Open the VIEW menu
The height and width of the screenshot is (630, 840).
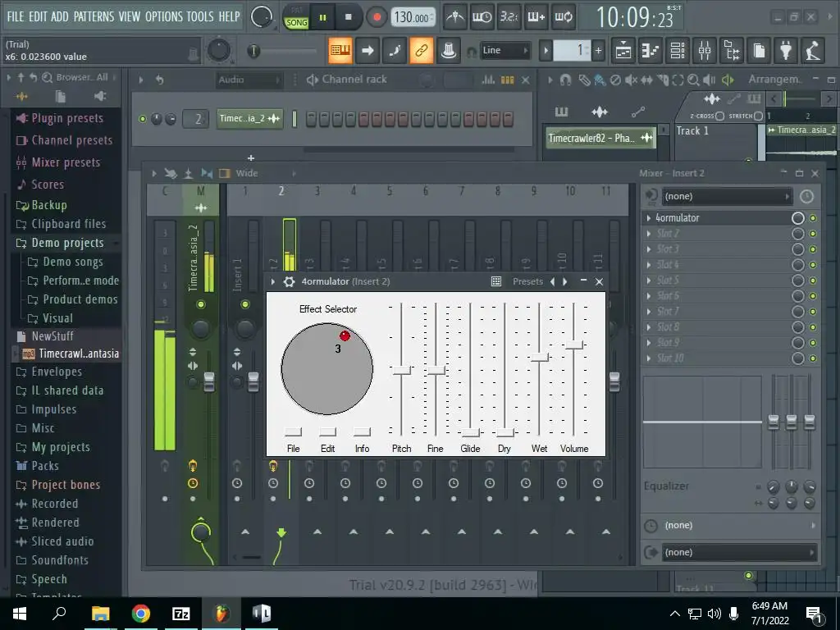(x=129, y=16)
